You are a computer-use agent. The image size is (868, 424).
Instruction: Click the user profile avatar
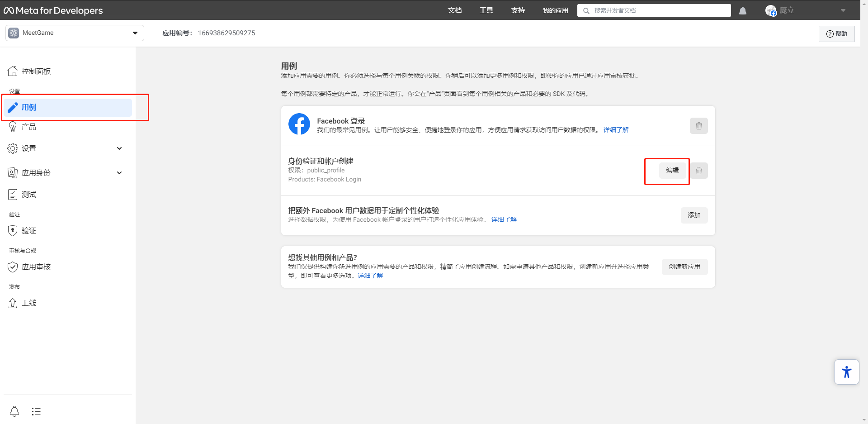[x=771, y=10]
